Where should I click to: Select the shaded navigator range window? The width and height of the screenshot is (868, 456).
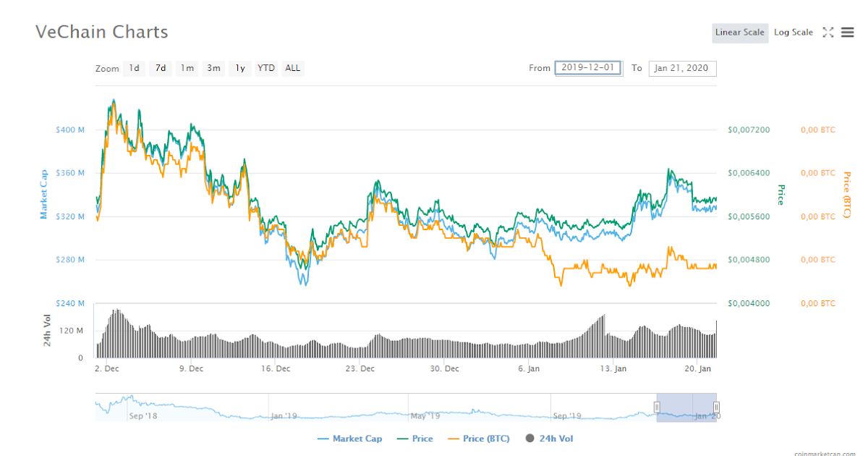686,408
